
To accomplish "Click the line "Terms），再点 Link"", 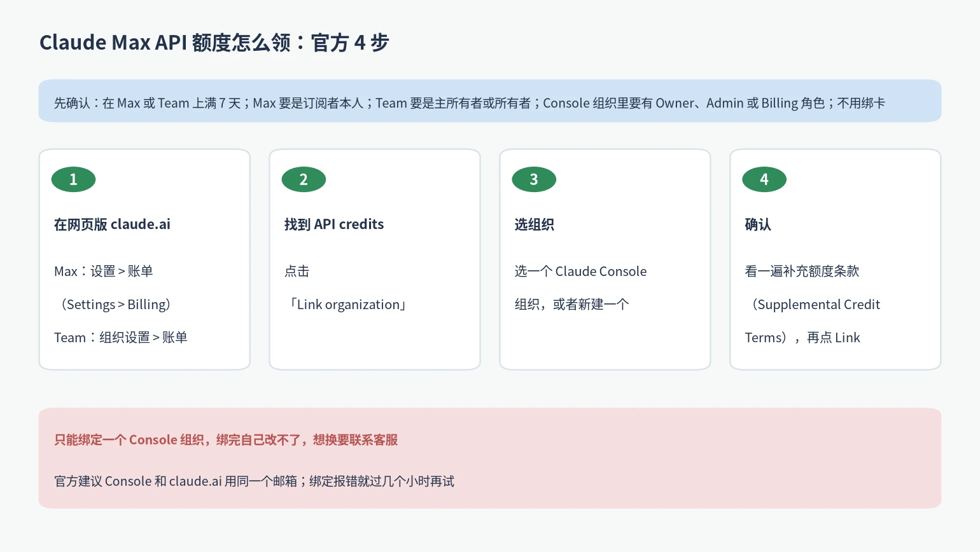I will 802,338.
